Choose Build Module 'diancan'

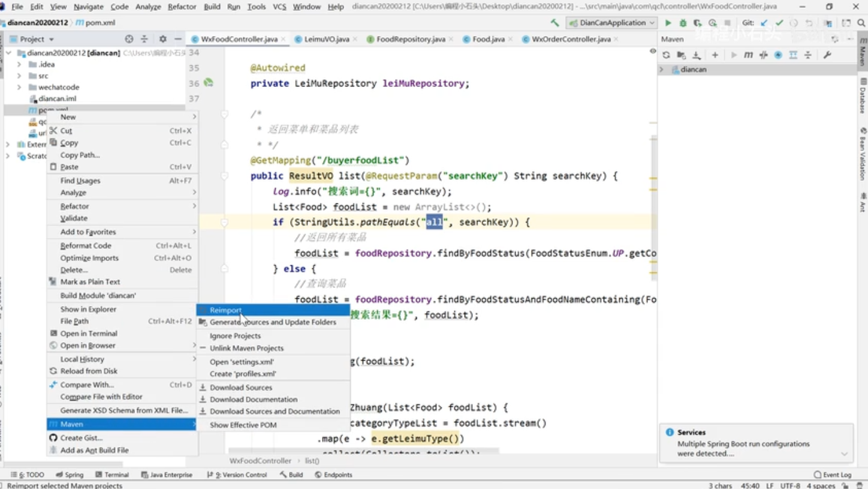(x=122, y=295)
